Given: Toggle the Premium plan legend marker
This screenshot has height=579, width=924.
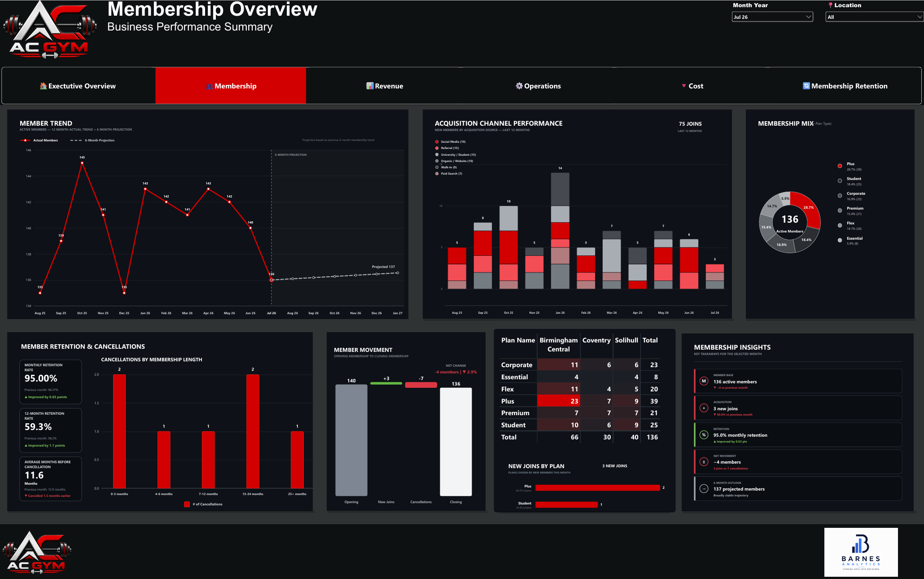Looking at the screenshot, I should [840, 211].
